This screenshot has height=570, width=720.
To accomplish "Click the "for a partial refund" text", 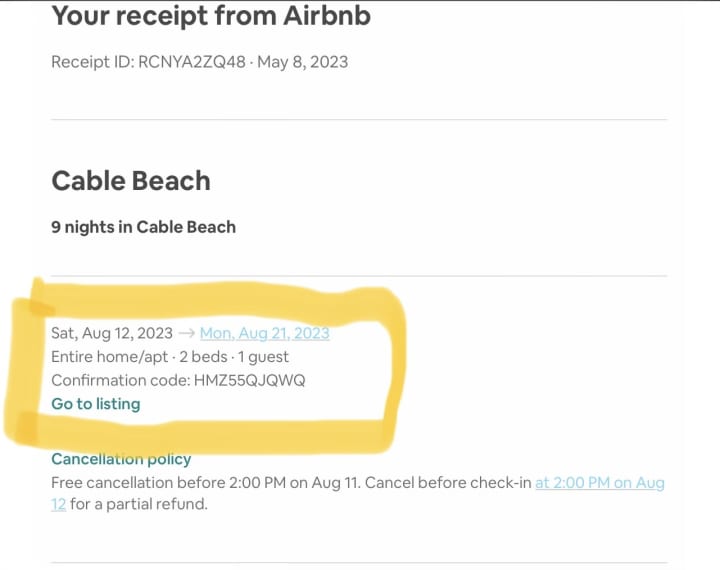I will pyautogui.click(x=138, y=504).
